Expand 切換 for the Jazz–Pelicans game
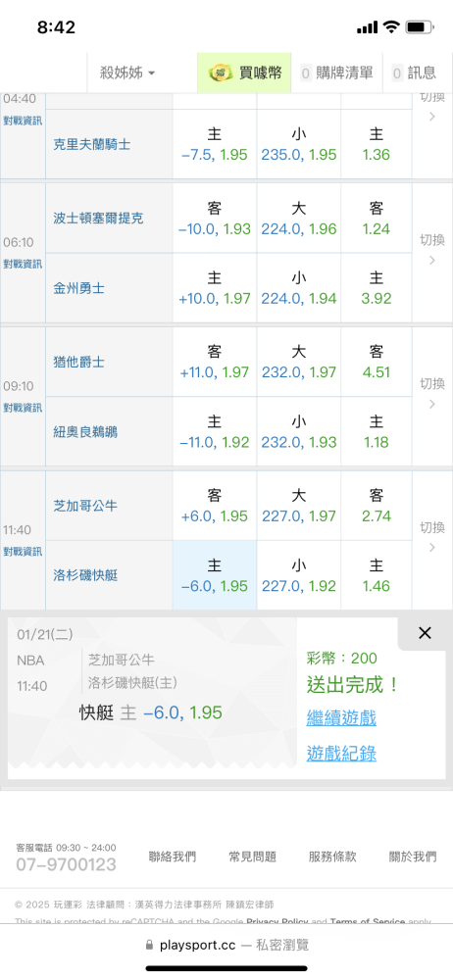Image resolution: width=453 pixels, height=980 pixels. [431, 394]
